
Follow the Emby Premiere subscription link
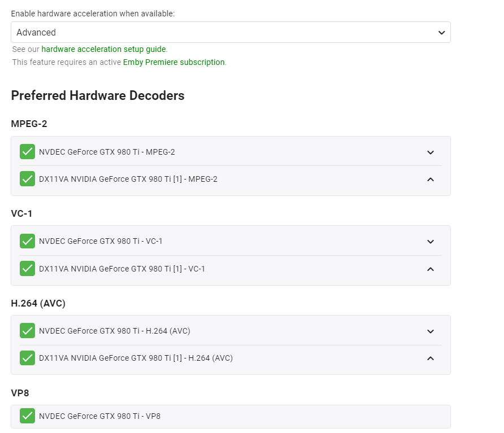pos(174,62)
